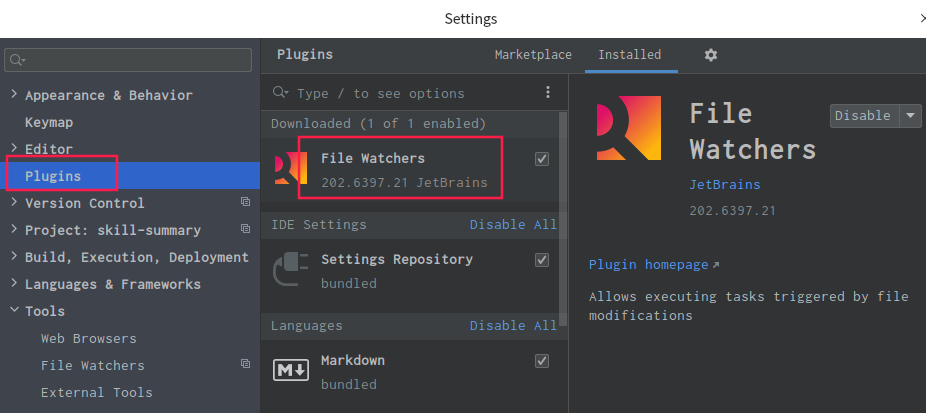This screenshot has width=926, height=413.
Task: Switch to the Installed tab
Action: tap(630, 55)
